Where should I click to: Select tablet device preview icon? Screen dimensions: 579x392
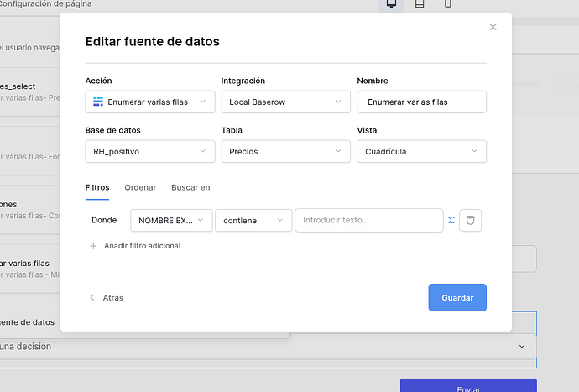coord(420,3)
